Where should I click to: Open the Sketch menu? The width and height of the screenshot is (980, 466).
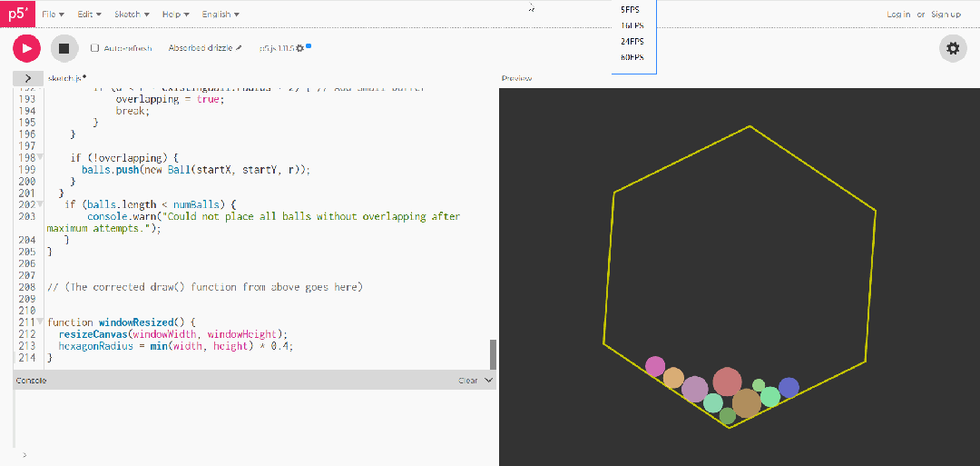132,14
